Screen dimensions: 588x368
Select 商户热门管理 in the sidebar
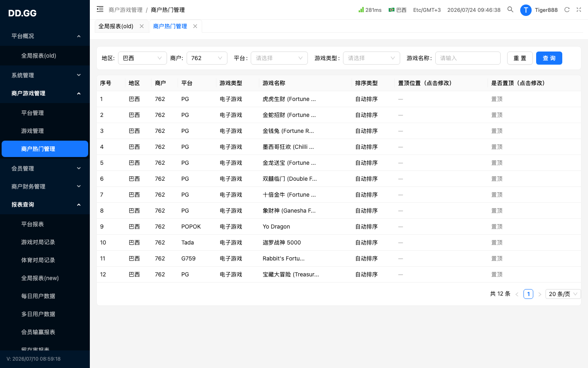(45, 149)
